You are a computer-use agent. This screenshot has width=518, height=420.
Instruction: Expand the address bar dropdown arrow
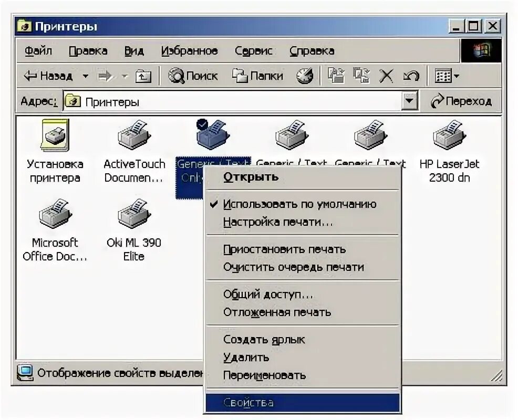410,101
